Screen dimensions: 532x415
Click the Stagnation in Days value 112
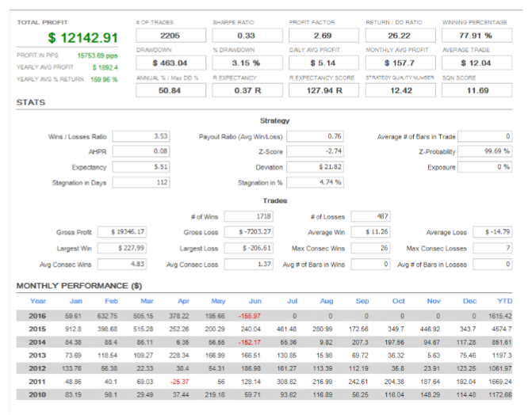pos(148,183)
